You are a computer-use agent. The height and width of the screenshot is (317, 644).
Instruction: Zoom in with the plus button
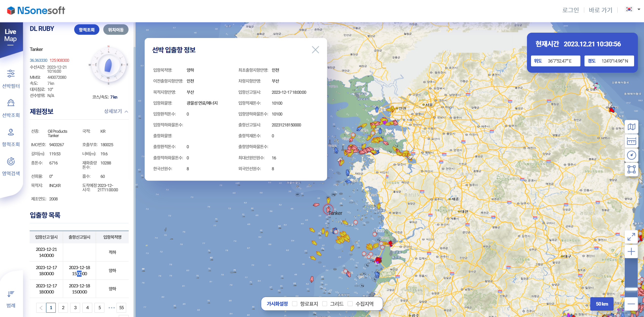click(631, 251)
